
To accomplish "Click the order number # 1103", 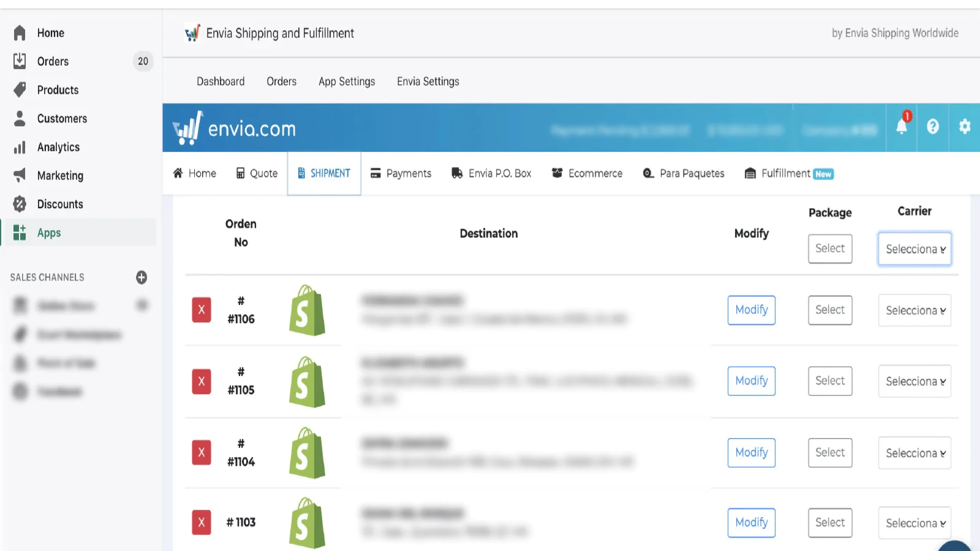I will (x=241, y=522).
